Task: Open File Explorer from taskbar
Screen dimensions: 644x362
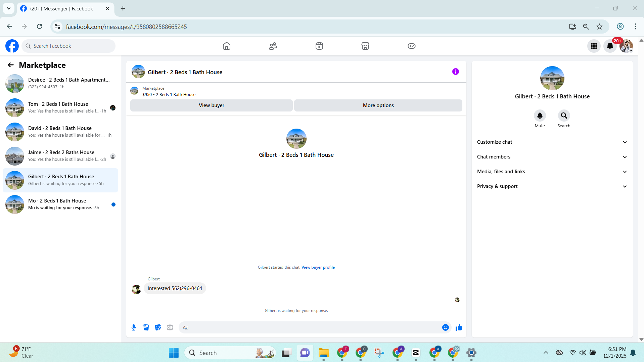Action: 324,353
